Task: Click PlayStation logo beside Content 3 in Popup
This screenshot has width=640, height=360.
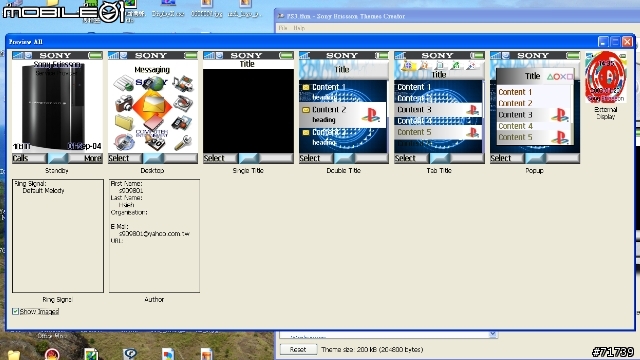Action: (561, 115)
